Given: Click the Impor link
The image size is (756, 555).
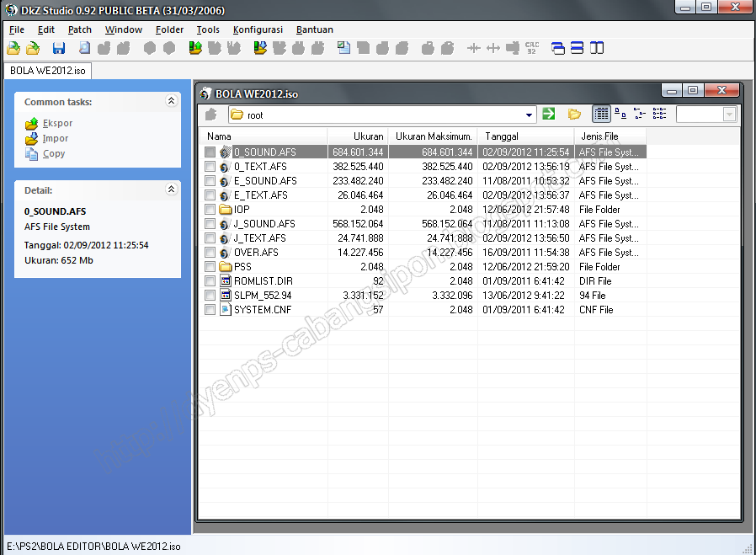Looking at the screenshot, I should 55,138.
